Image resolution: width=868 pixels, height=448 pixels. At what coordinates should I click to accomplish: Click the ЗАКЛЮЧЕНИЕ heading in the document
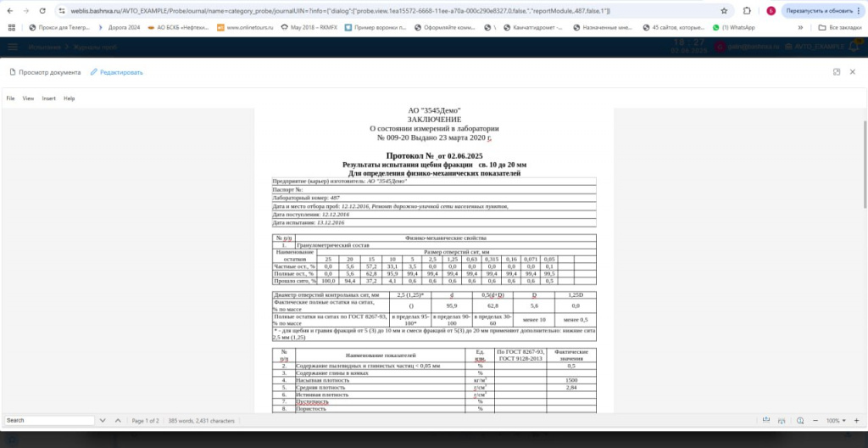(434, 119)
